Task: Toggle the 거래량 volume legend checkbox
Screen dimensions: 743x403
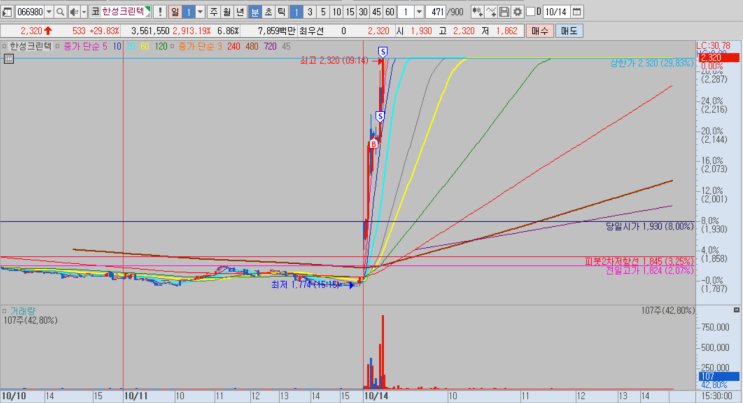Action: tap(4, 311)
